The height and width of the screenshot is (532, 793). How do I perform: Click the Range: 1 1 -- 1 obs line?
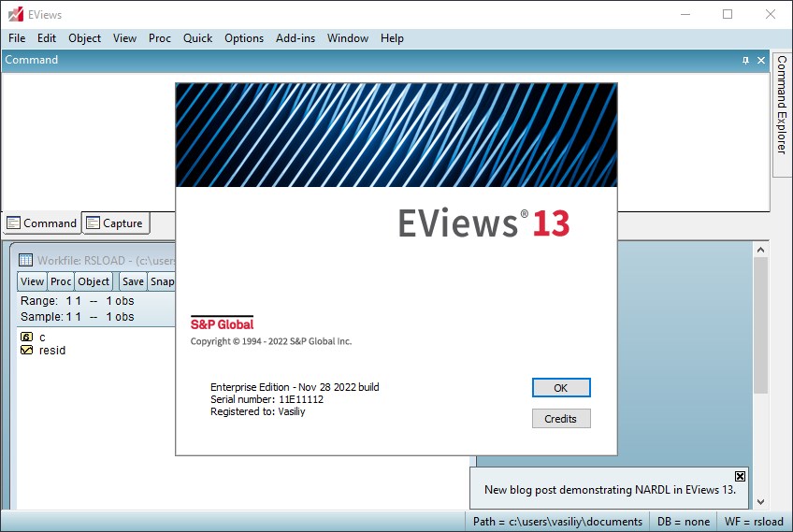pyautogui.click(x=78, y=301)
